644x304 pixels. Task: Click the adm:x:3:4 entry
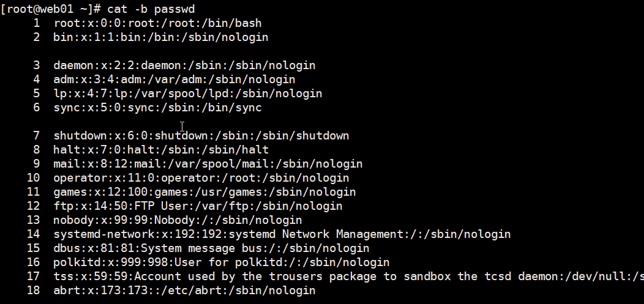point(174,80)
